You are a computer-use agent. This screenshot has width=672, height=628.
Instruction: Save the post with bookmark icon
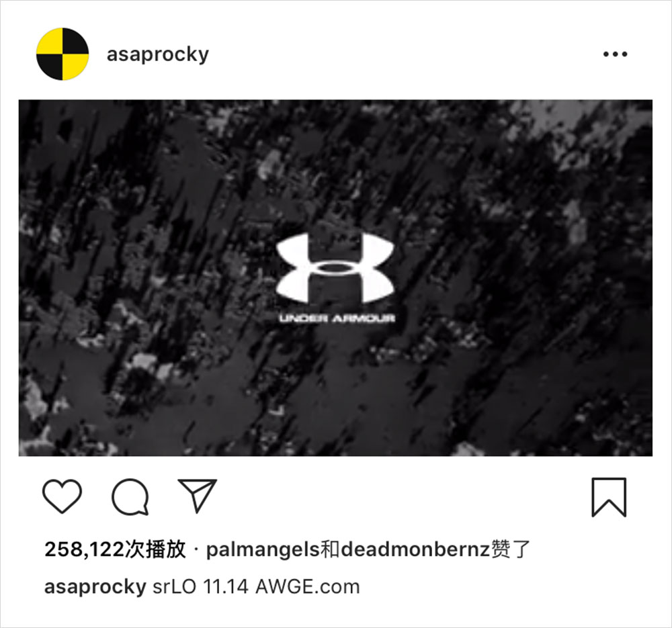tap(609, 497)
